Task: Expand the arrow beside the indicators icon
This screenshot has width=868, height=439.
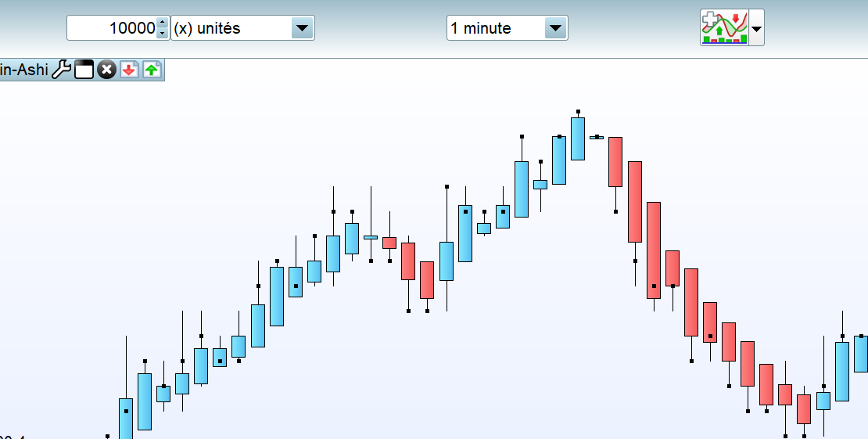Action: 757,29
